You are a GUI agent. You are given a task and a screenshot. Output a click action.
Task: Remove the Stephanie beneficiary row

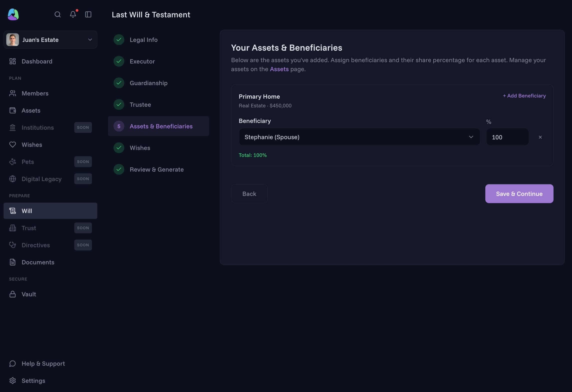pyautogui.click(x=540, y=137)
